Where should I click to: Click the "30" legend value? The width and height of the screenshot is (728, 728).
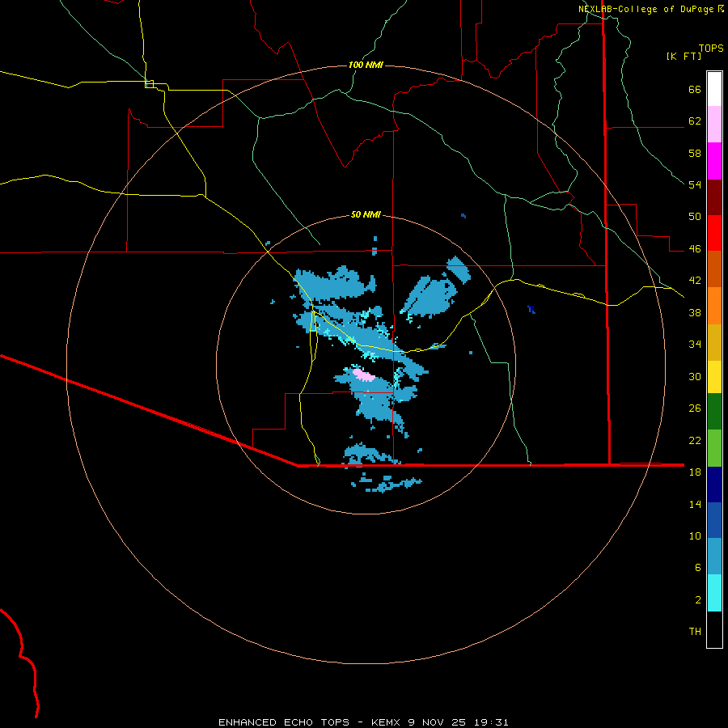[x=695, y=376]
